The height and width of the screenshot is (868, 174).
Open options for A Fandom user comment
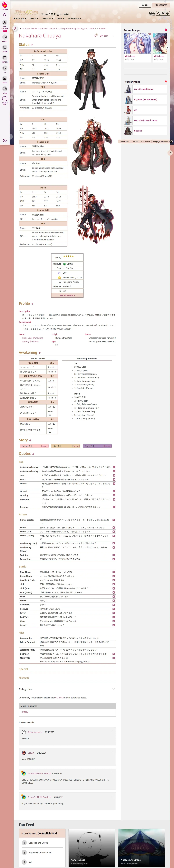tap(112, 732)
